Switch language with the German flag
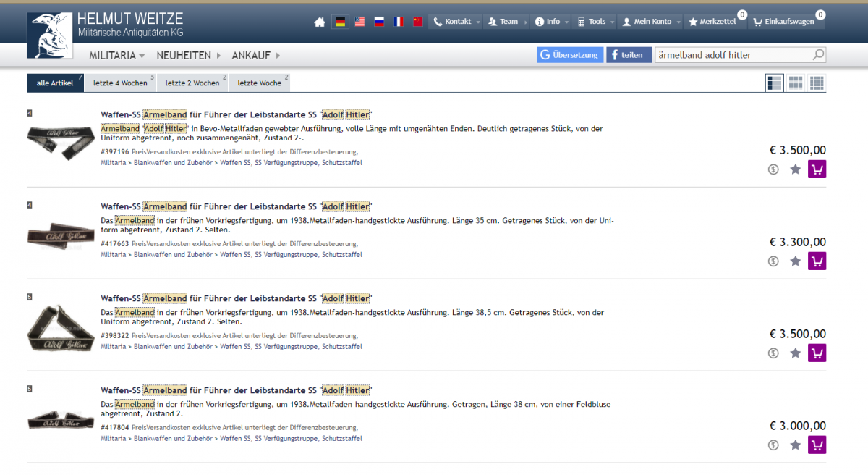 (340, 22)
